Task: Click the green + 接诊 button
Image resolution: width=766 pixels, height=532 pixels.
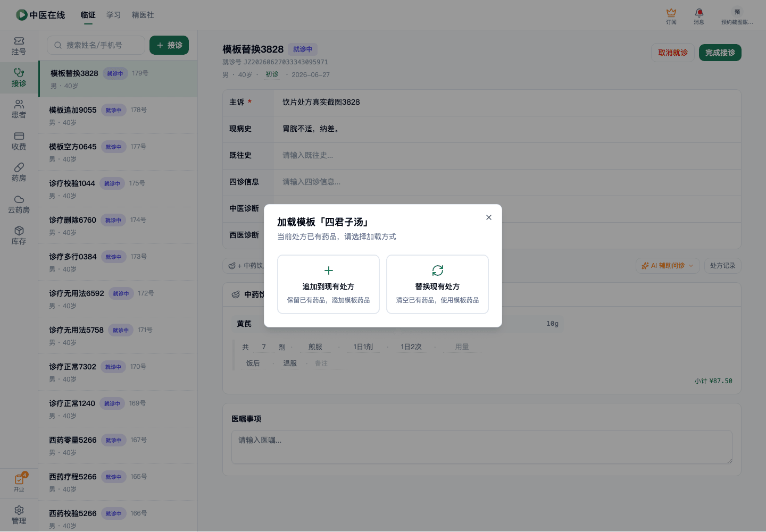Action: [169, 45]
